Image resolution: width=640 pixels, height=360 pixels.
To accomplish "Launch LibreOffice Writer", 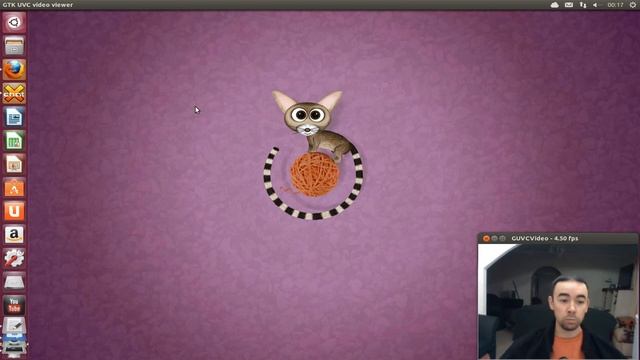I will tap(14, 117).
